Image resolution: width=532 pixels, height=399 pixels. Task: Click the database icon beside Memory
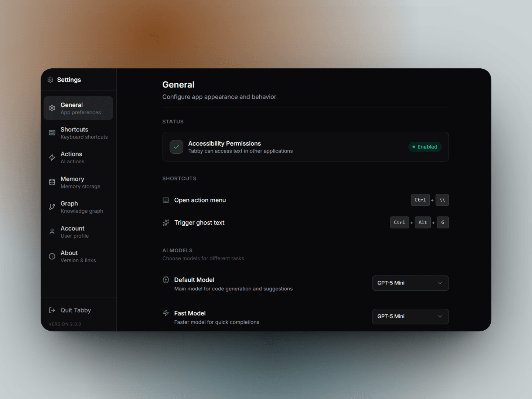point(52,182)
